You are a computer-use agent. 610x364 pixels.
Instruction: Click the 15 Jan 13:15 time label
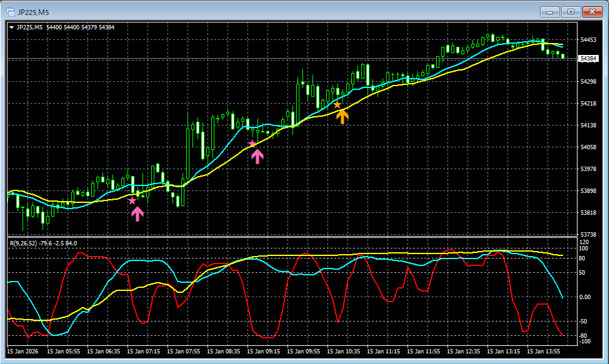point(504,351)
